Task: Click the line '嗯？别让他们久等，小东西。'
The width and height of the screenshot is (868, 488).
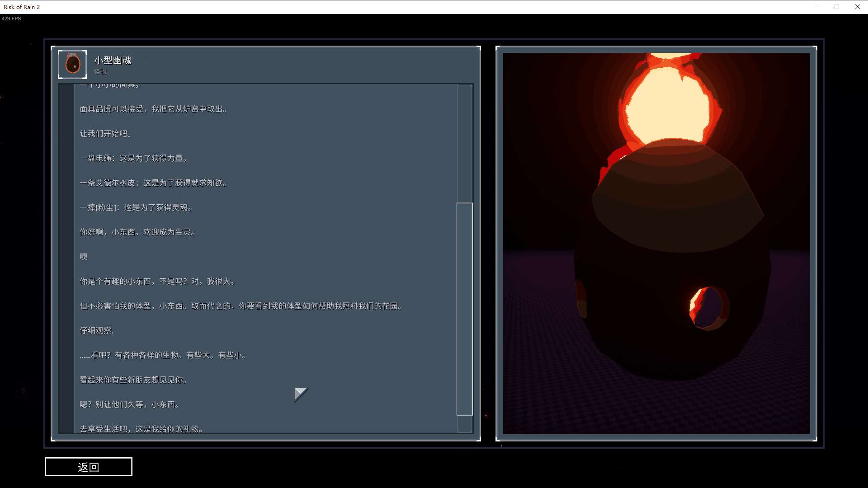Action: click(130, 404)
